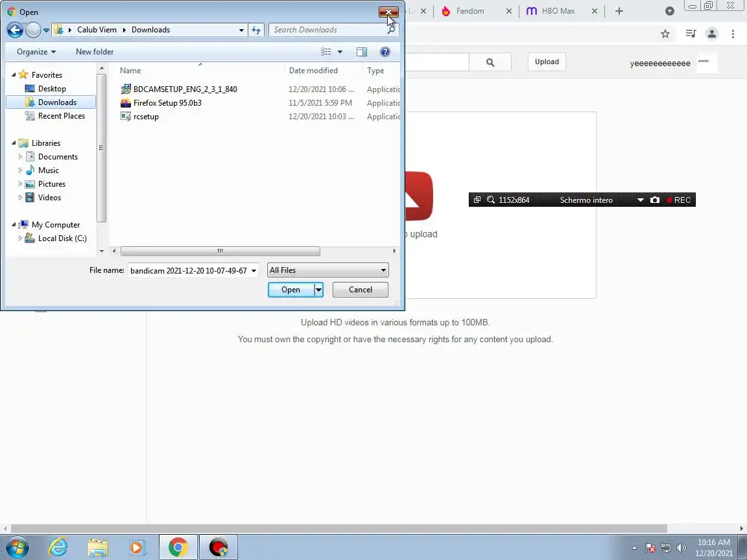
Task: Click the Forward arrow in Open dialog
Action: tap(33, 30)
